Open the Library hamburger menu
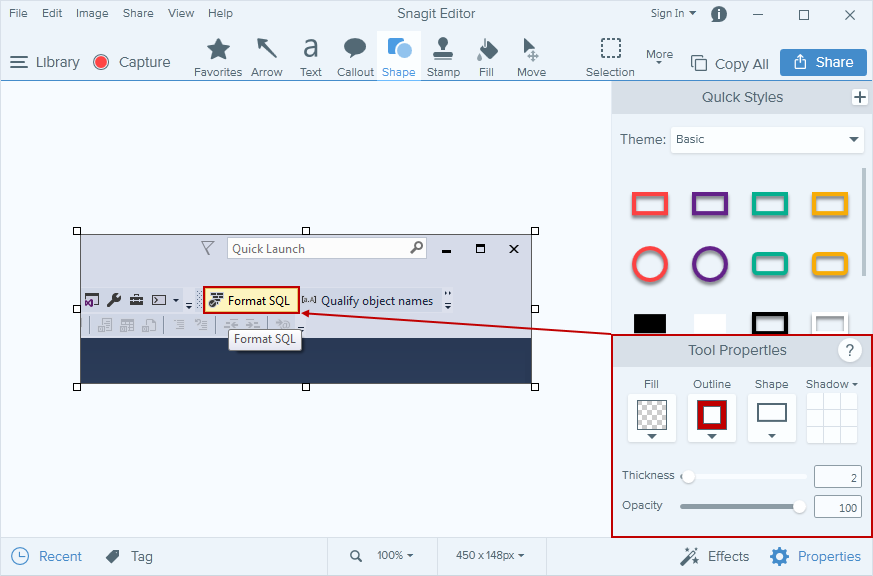Viewport: 873px width, 576px height. 45,62
